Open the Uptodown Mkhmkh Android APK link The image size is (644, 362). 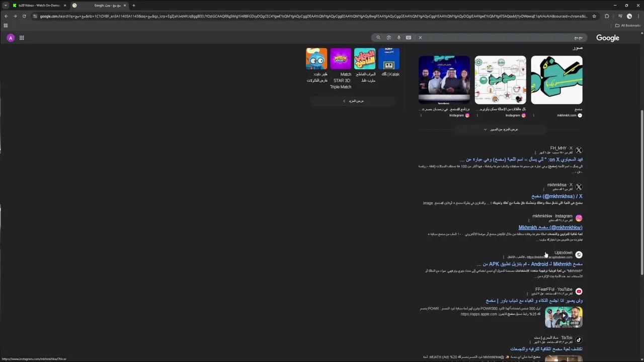(x=530, y=264)
